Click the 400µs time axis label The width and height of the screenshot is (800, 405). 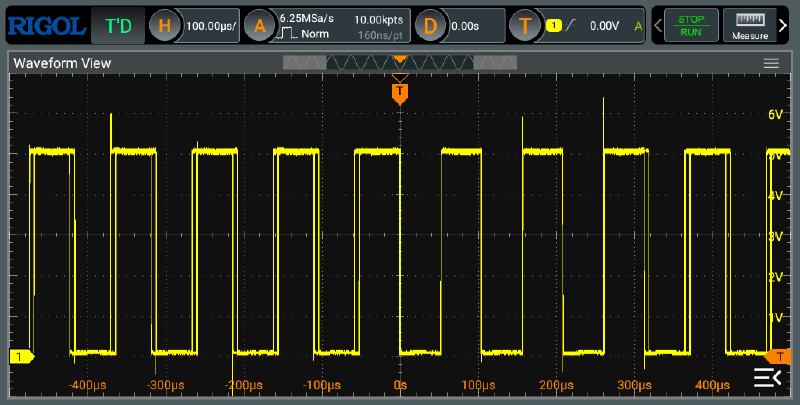(x=712, y=385)
